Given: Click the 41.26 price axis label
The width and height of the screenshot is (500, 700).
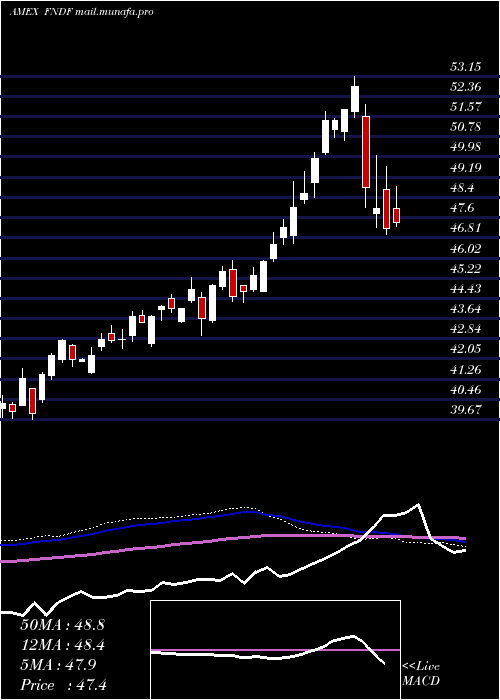Looking at the screenshot, I should 465,370.
